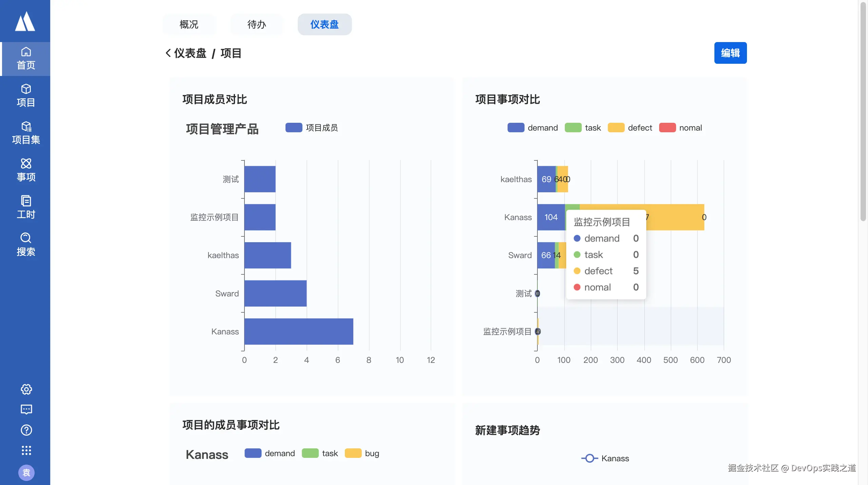Toggle the defect legend in 项目事项对比
Viewport: 868px width, 485px height.
point(616,128)
